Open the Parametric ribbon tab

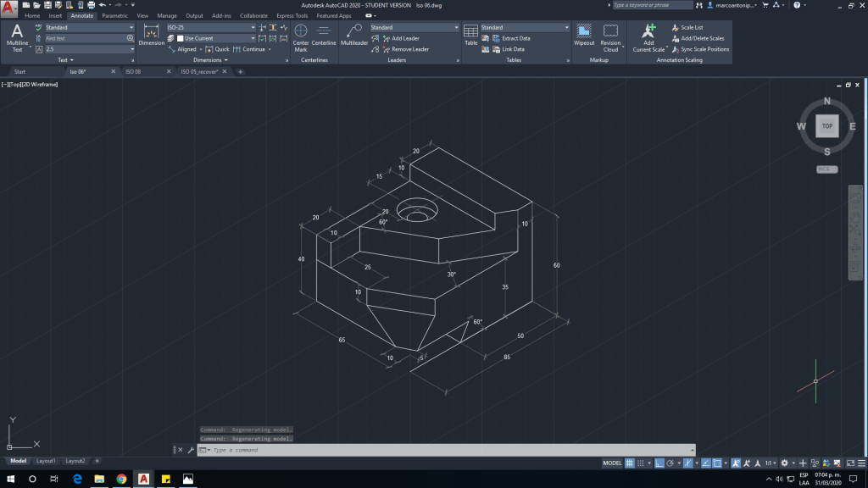coord(114,15)
